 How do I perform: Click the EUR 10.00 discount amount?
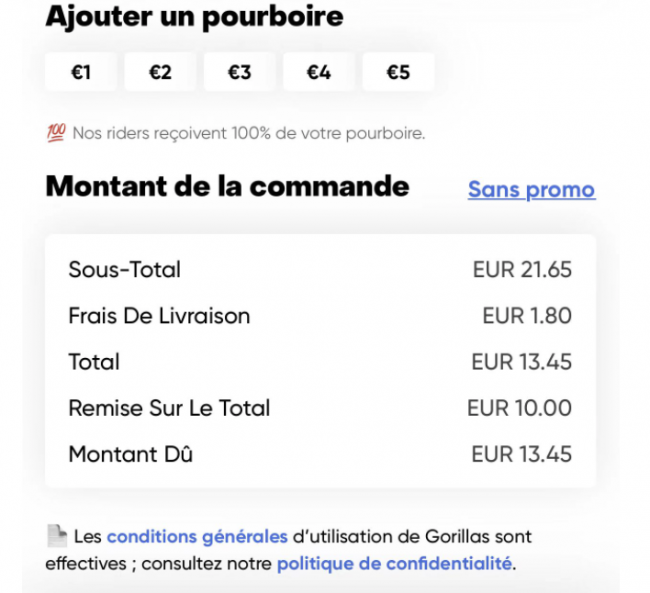coord(519,408)
